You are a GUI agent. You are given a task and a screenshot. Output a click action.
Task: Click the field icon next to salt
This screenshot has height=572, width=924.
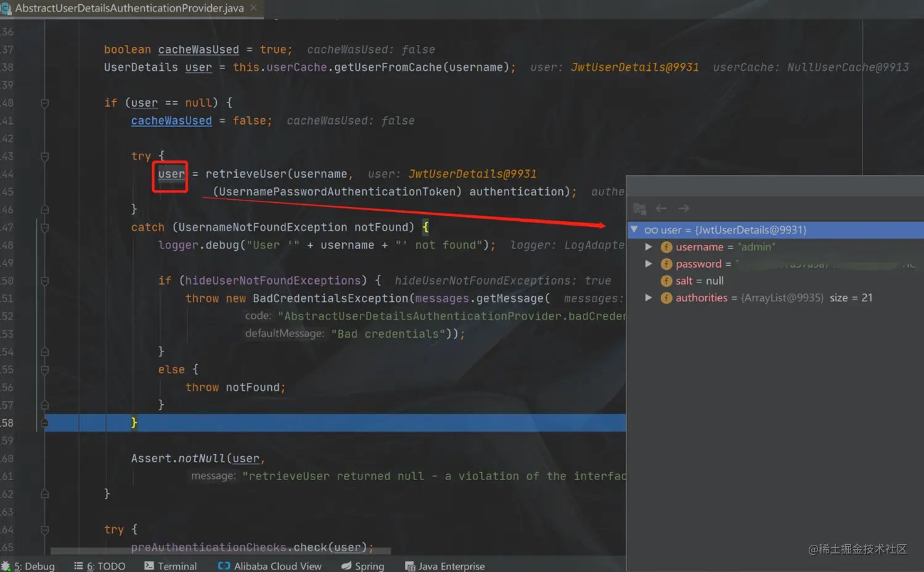666,281
